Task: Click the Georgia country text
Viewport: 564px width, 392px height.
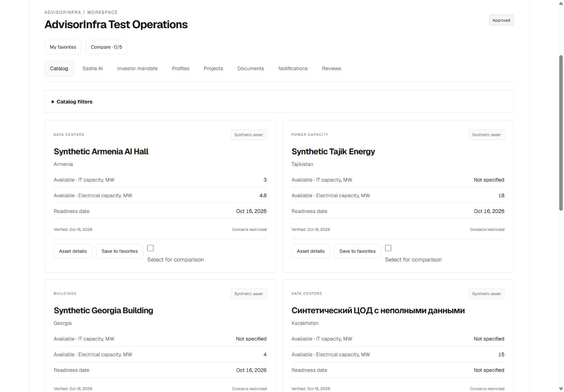Action: [63, 323]
